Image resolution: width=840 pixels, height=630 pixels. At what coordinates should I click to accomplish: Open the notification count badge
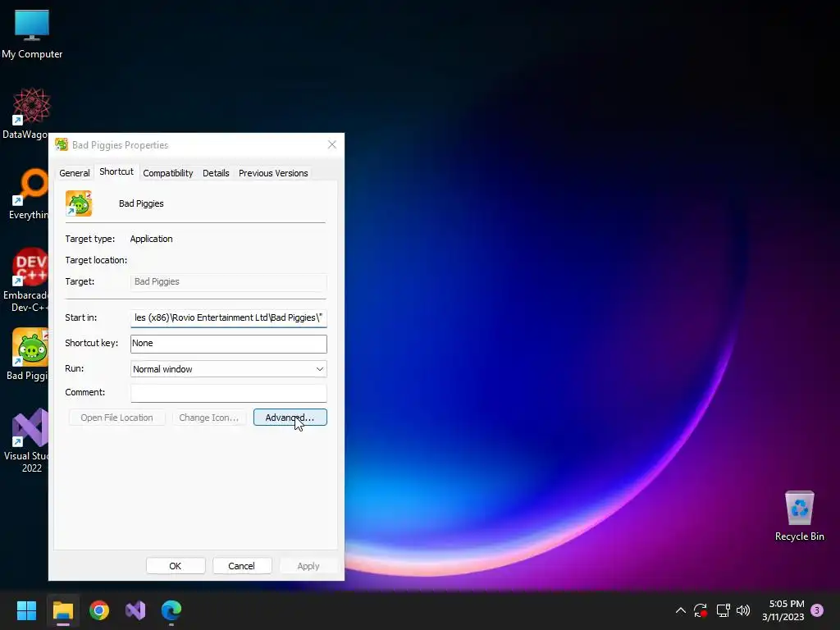(x=817, y=610)
